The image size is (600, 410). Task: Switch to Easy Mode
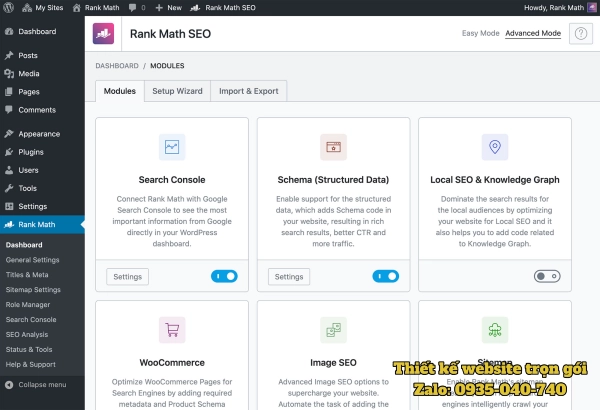(x=480, y=33)
